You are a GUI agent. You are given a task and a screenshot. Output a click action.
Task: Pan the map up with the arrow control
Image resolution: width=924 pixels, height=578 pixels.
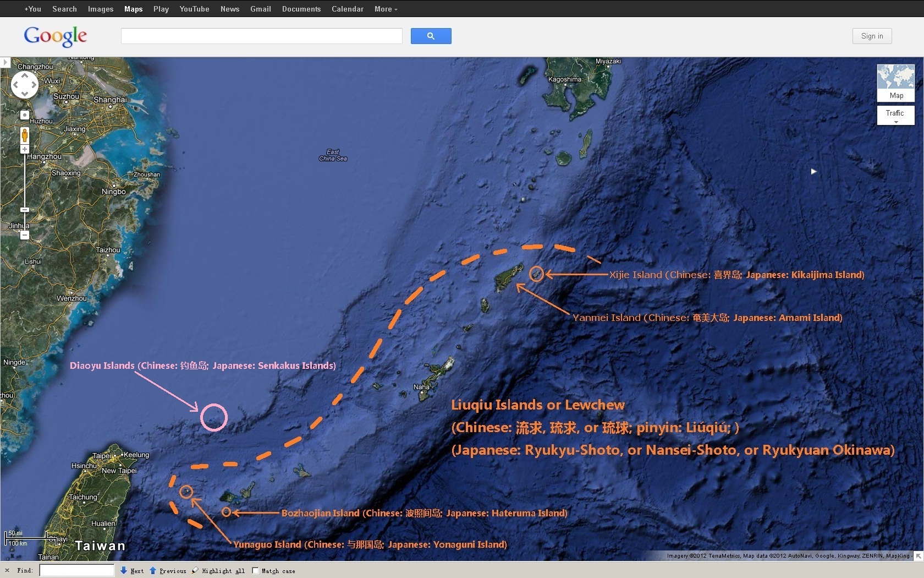(x=25, y=76)
